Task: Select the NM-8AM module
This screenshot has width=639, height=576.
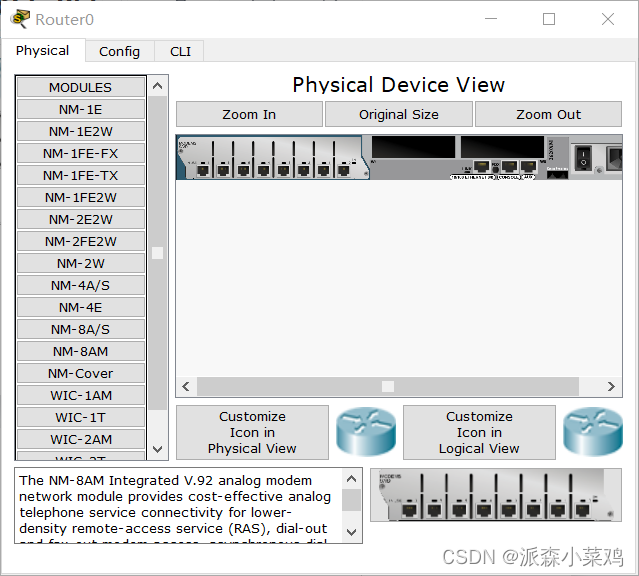Action: coord(81,351)
